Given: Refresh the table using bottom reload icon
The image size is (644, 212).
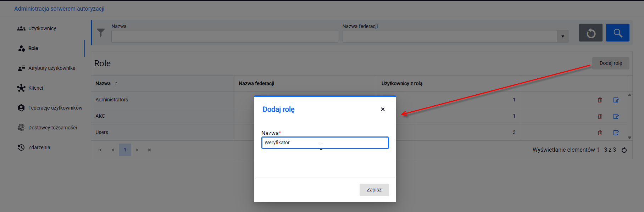Looking at the screenshot, I should click(624, 150).
